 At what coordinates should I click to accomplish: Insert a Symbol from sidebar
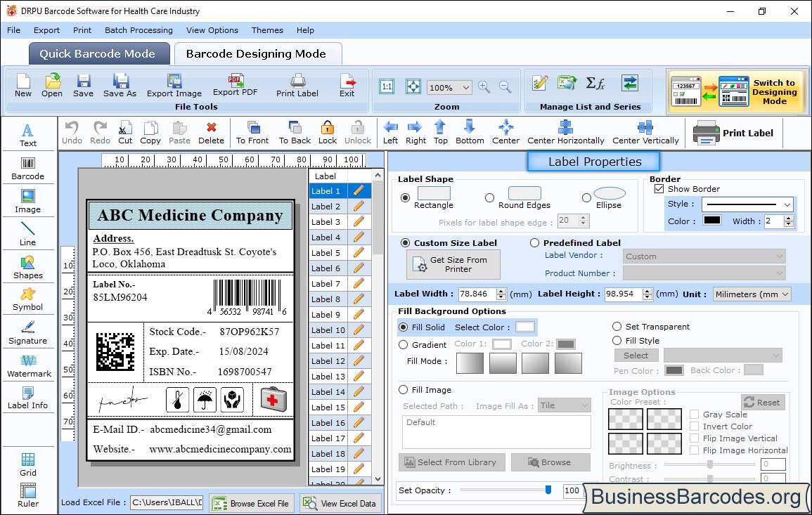tap(28, 300)
